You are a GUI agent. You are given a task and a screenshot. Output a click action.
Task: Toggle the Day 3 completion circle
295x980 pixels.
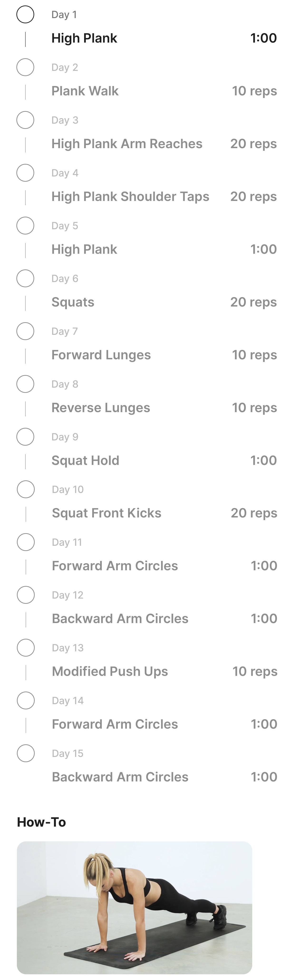click(25, 120)
